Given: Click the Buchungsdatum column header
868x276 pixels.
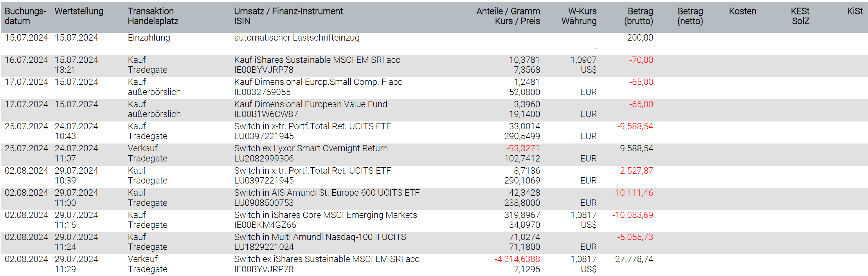Looking at the screenshot, I should (x=25, y=16).
